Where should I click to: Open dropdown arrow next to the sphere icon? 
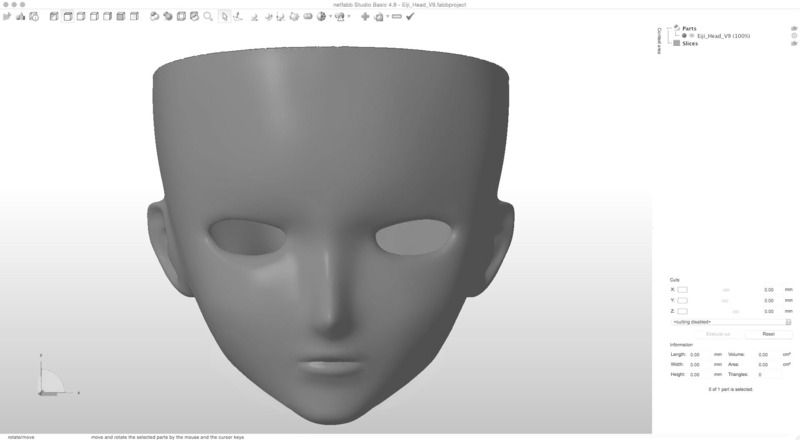(x=330, y=17)
